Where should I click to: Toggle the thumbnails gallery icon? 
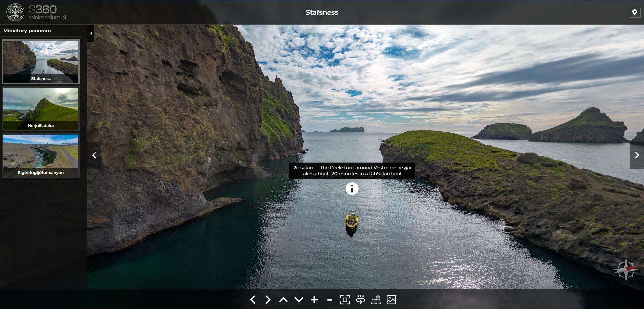[x=391, y=300]
